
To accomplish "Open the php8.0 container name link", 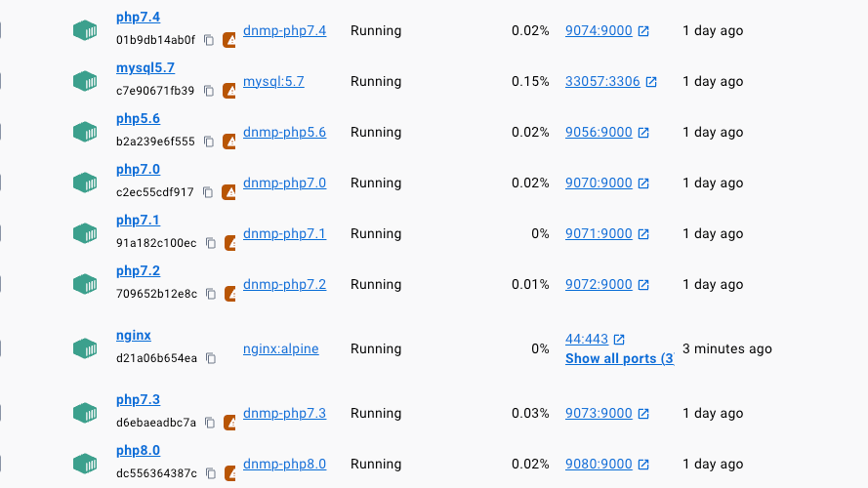I will [x=138, y=450].
